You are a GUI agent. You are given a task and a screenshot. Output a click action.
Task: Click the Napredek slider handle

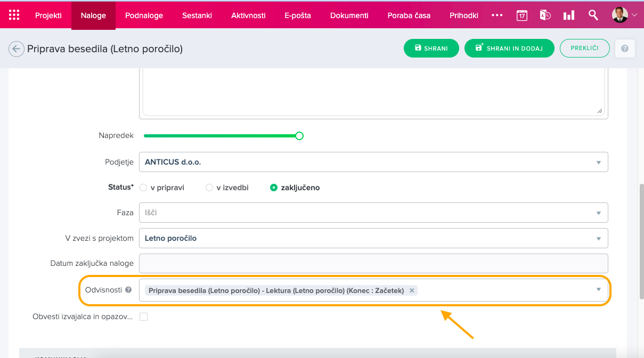299,136
